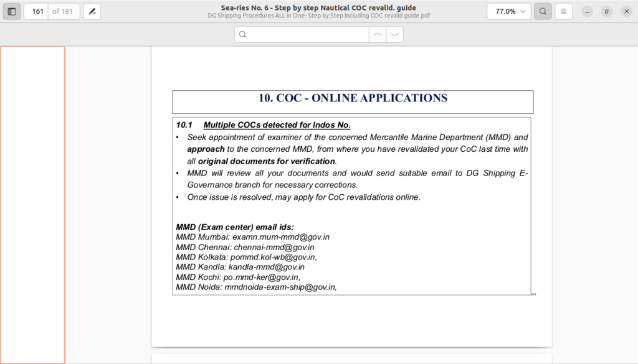The width and height of the screenshot is (638, 364).
Task: Click the "of 181" page count label
Action: 64,11
